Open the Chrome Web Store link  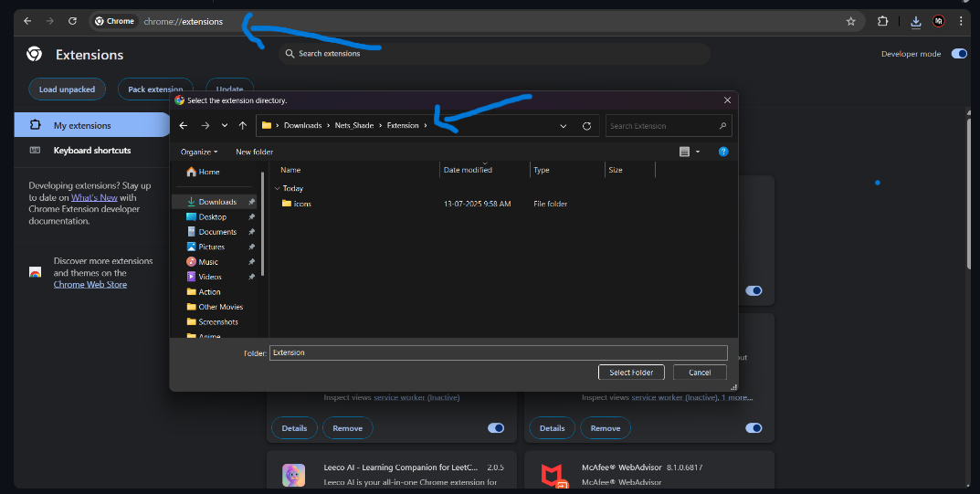click(x=90, y=284)
